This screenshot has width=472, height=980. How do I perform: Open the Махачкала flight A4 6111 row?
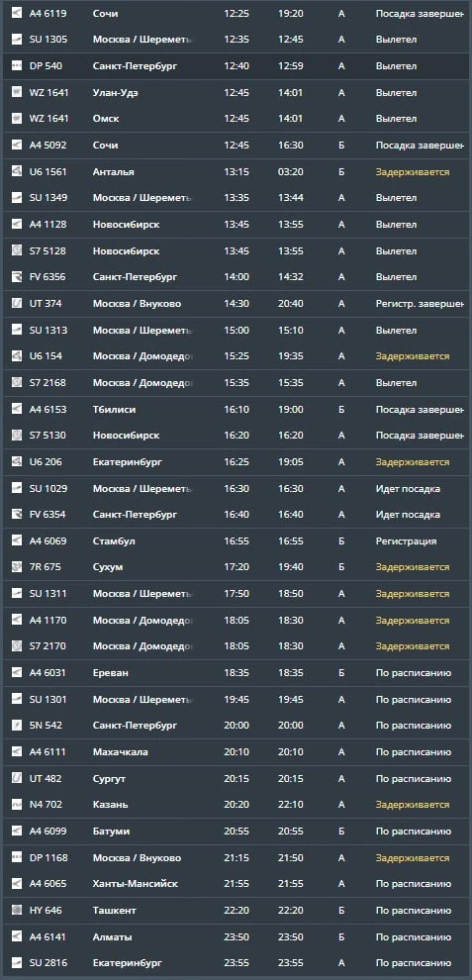(236, 752)
